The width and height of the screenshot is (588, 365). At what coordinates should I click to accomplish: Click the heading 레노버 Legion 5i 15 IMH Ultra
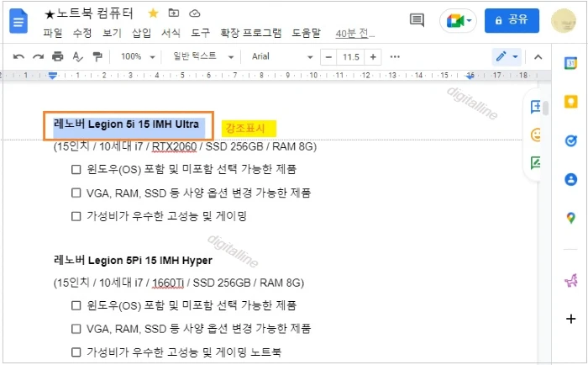pyautogui.click(x=126, y=124)
